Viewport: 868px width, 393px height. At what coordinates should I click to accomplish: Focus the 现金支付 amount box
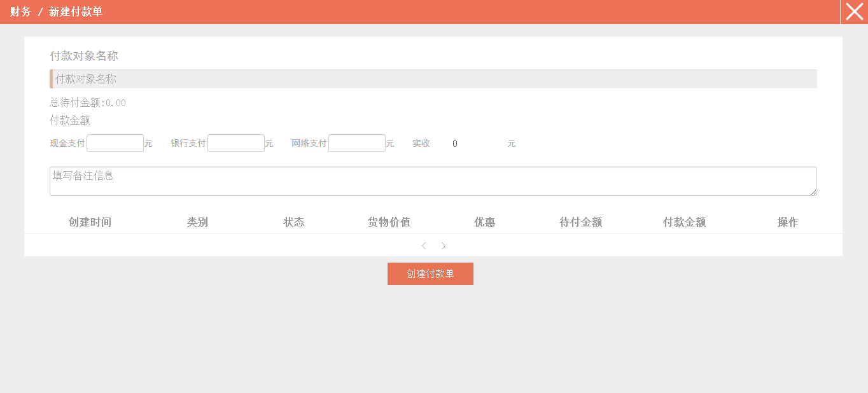(115, 143)
